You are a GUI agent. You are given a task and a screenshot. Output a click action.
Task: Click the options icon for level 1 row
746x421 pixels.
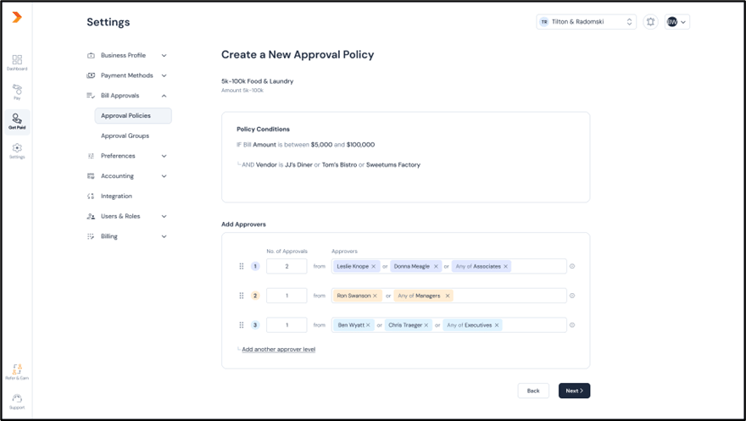572,266
